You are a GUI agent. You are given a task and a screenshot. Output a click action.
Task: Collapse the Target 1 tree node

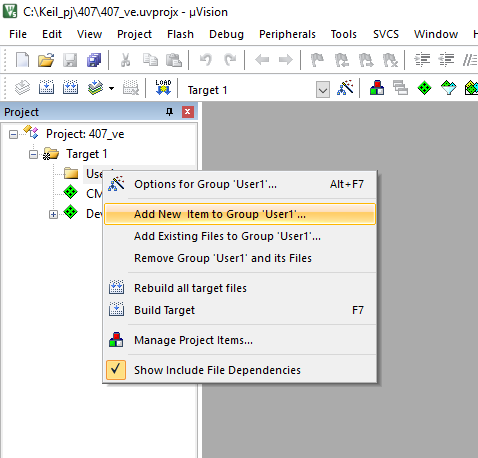(x=33, y=155)
